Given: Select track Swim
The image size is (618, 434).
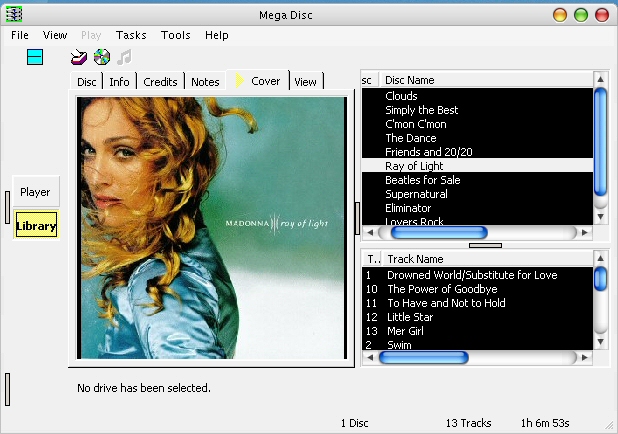Looking at the screenshot, I should click(477, 344).
